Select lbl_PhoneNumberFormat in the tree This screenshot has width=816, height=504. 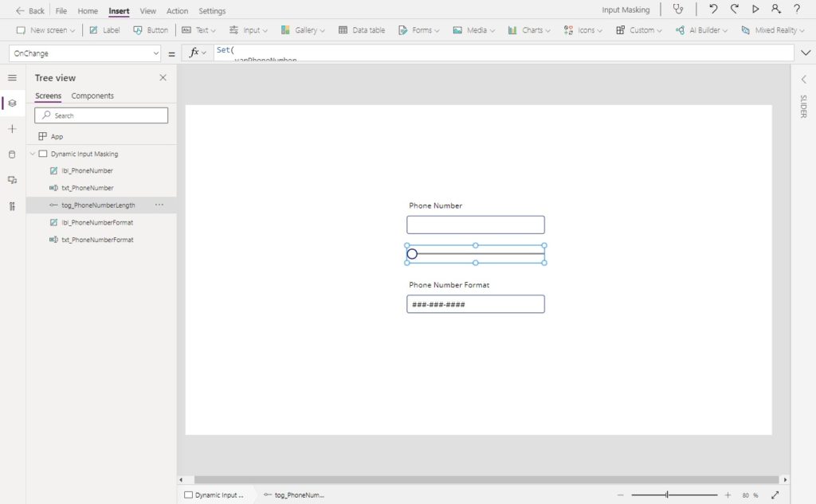101,222
